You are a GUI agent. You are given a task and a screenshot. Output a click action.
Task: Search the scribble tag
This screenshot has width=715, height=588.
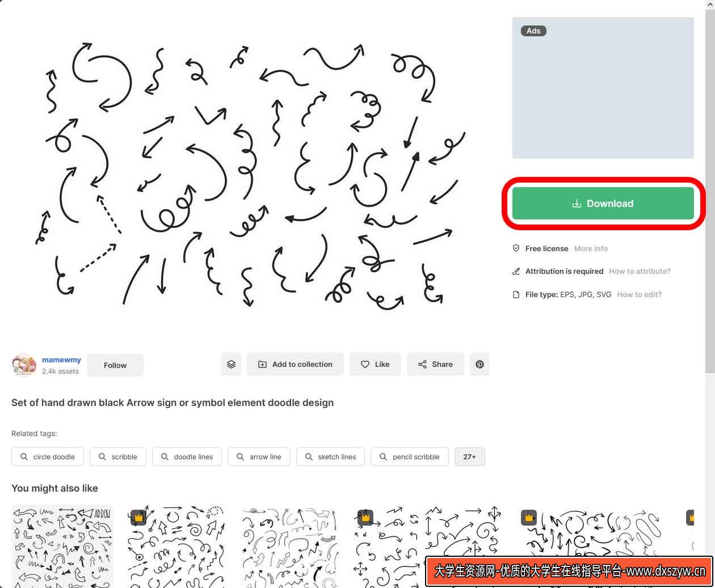[118, 456]
